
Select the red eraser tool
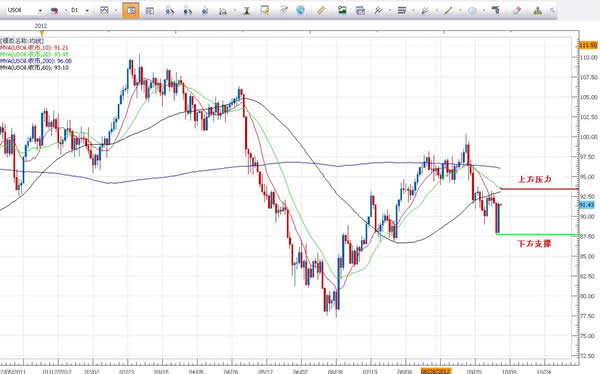tap(517, 11)
